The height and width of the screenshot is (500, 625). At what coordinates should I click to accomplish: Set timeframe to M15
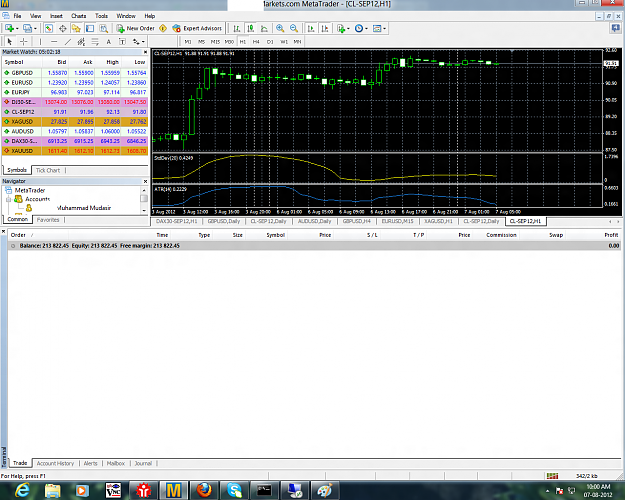215,41
